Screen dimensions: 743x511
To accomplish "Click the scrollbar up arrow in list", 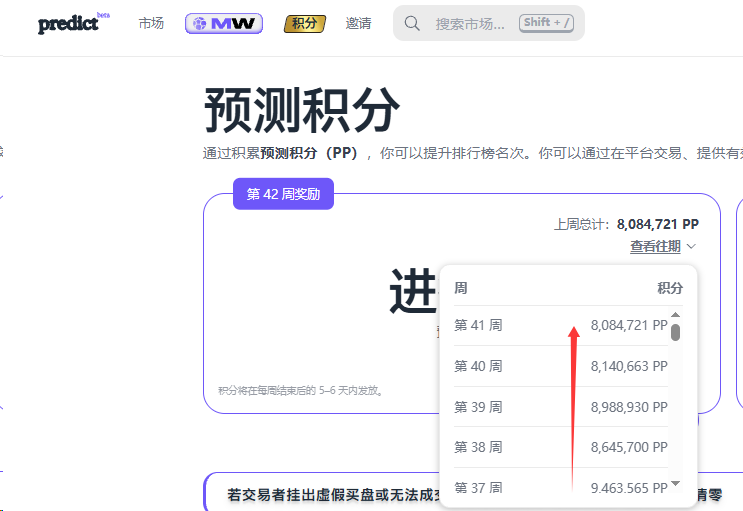I will tap(676, 315).
